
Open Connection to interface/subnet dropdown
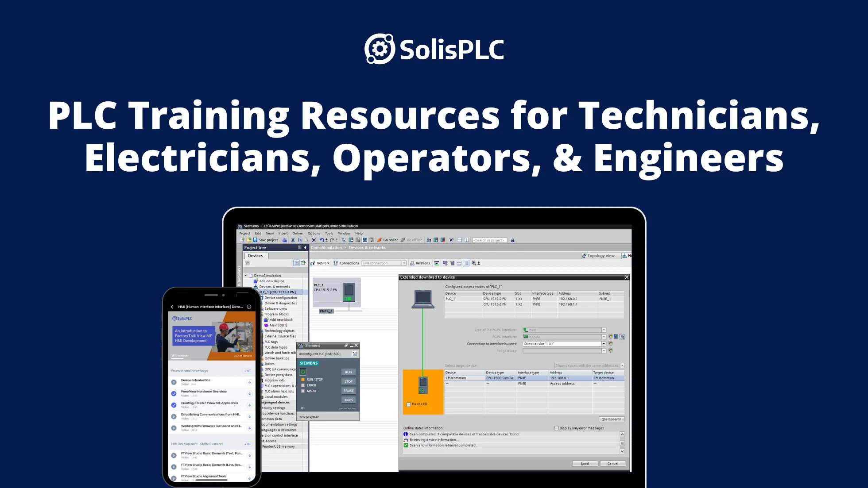604,344
